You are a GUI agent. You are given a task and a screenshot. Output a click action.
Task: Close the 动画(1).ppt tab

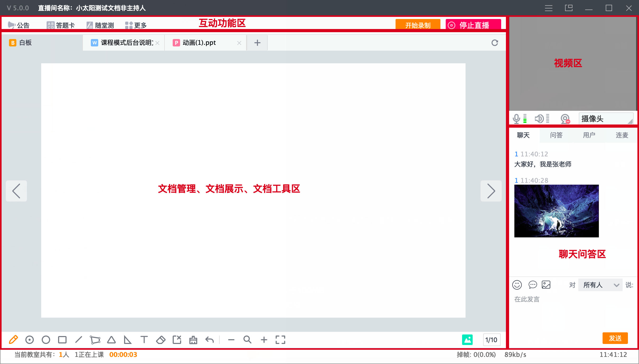[239, 43]
